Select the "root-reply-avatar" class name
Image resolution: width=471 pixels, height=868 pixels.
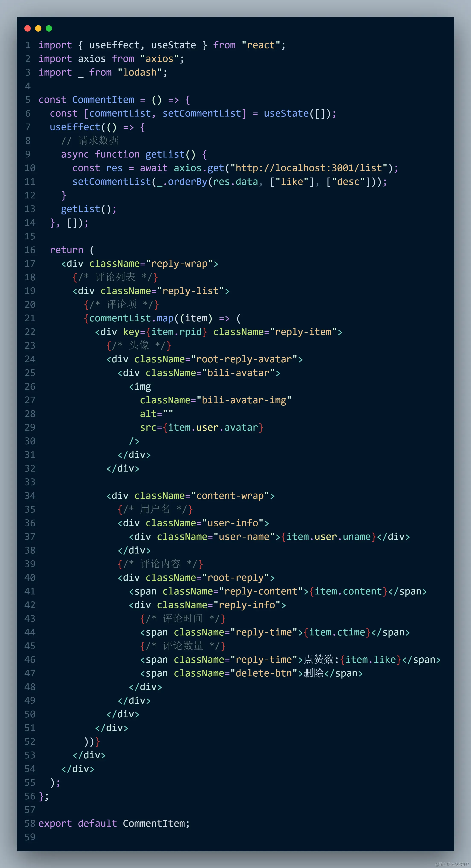(x=244, y=359)
